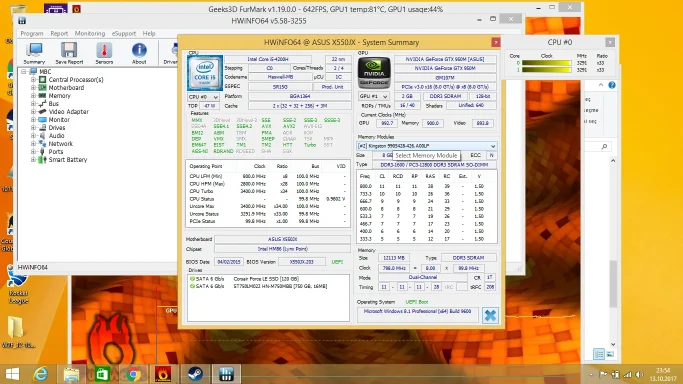Open the eSupport menu
This screenshot has width=683, height=384.
(124, 34)
